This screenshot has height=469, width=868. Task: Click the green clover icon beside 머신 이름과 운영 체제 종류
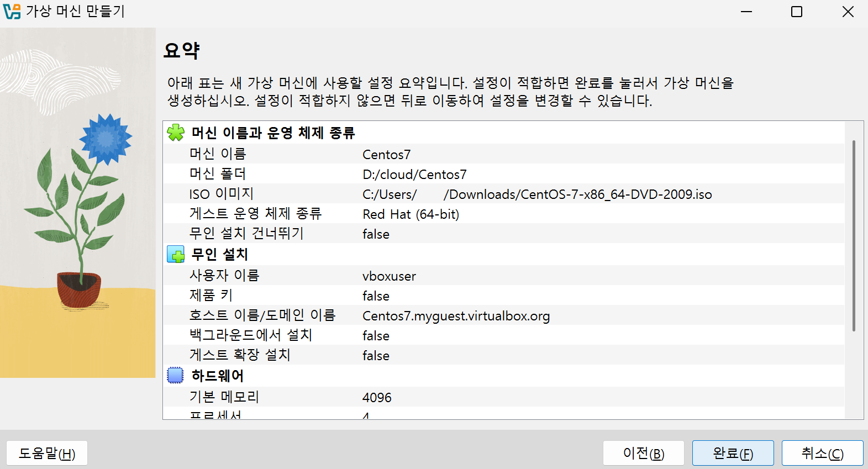click(176, 133)
